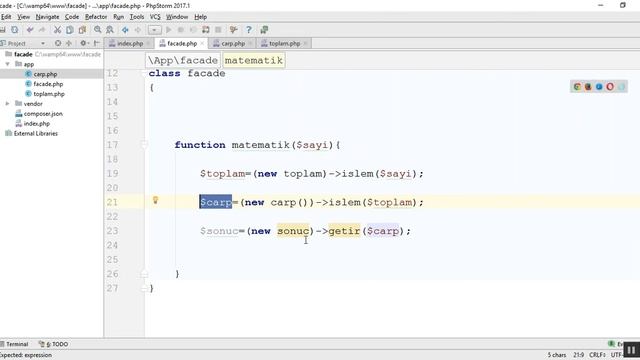
Task: Open in Chrome browser icon
Action: click(577, 87)
